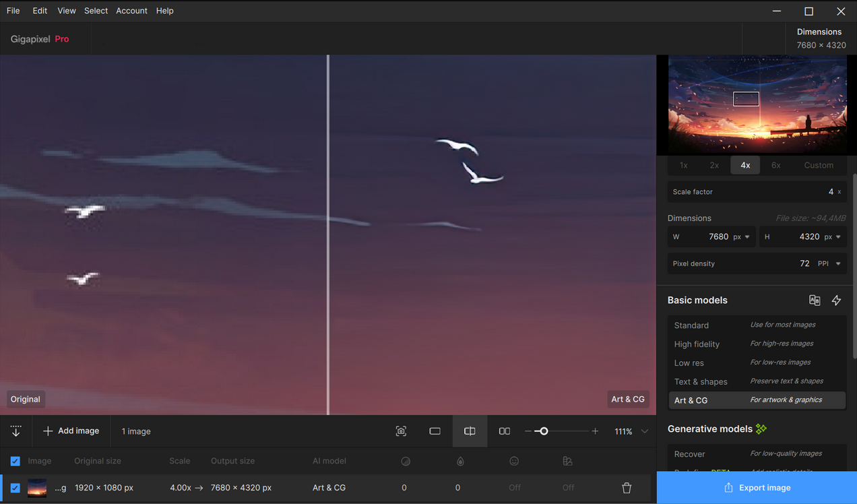This screenshot has height=504, width=857.
Task: Open the Help menu
Action: pyautogui.click(x=164, y=11)
